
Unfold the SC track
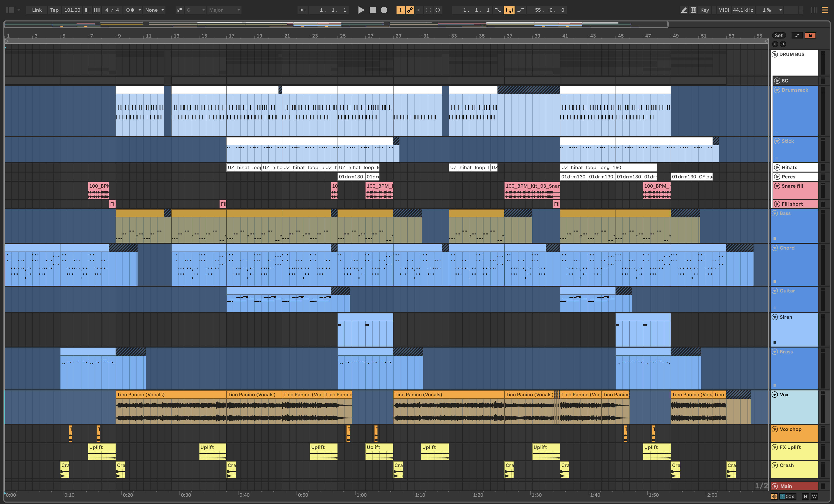(x=777, y=80)
